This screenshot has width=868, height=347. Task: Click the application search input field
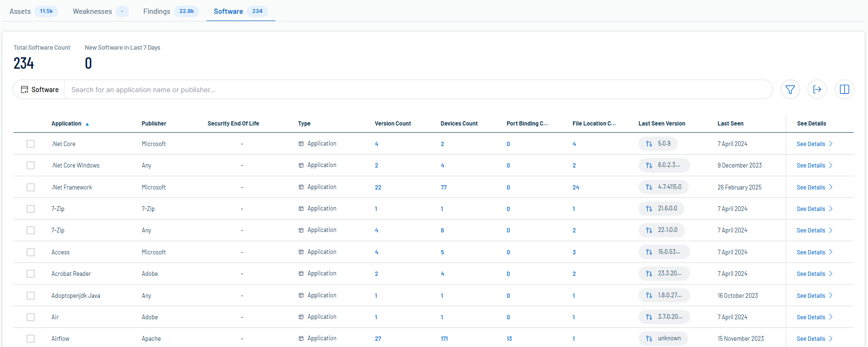(416, 90)
